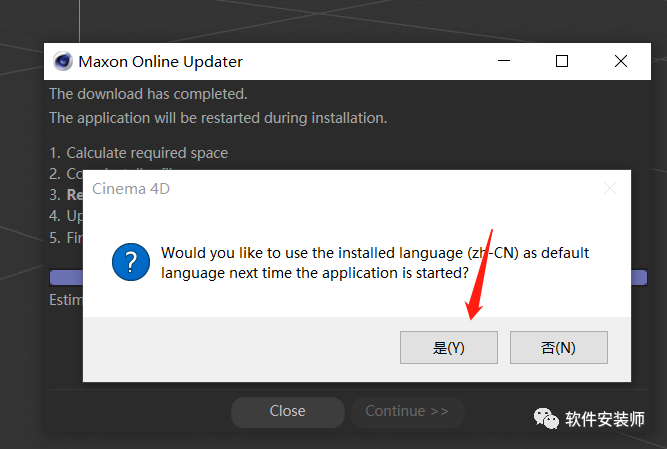Maximize the Maxon Online Updater window
Image resolution: width=667 pixels, height=449 pixels.
click(562, 61)
